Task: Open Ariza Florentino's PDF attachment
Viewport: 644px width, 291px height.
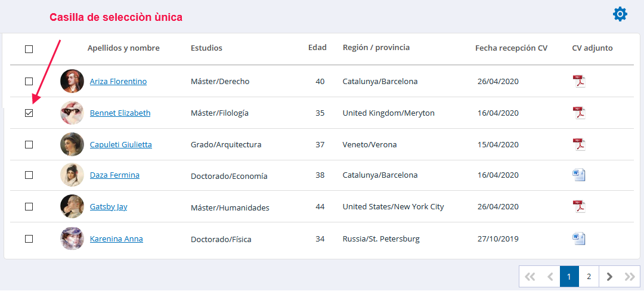Action: point(579,81)
